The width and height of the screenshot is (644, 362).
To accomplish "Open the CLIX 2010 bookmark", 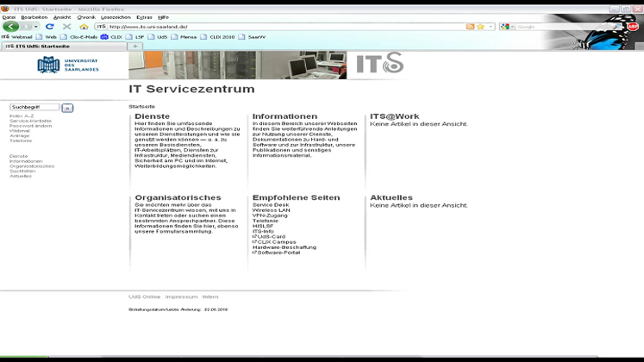I will (222, 37).
